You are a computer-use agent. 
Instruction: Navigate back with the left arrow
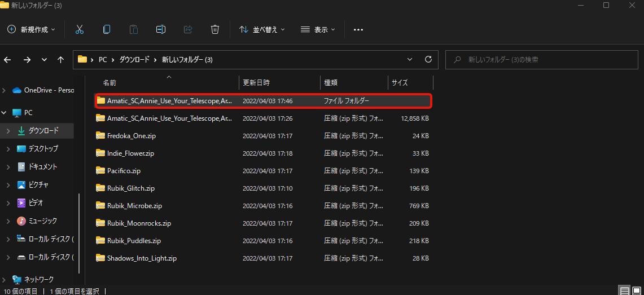tap(7, 59)
